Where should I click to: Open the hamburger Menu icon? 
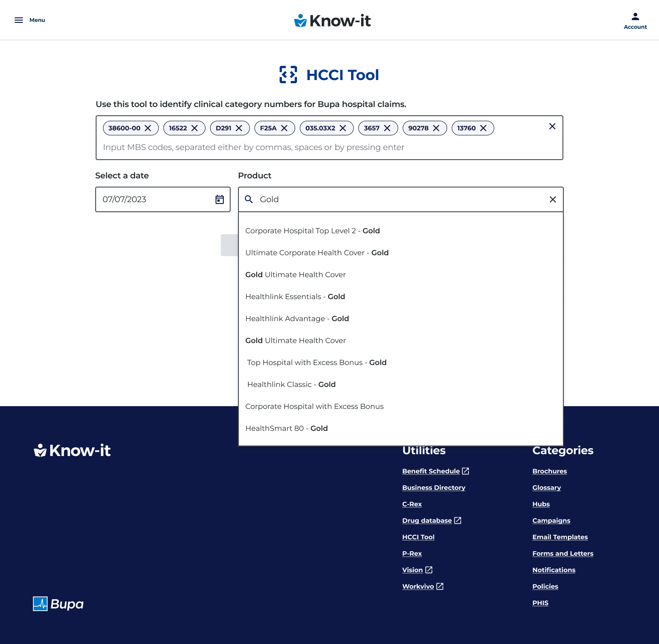click(19, 20)
